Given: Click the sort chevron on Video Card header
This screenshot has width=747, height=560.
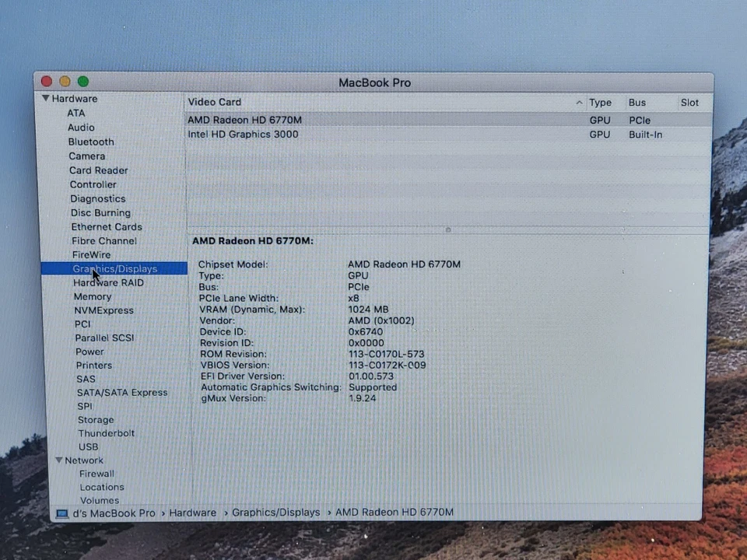Looking at the screenshot, I should click(579, 102).
